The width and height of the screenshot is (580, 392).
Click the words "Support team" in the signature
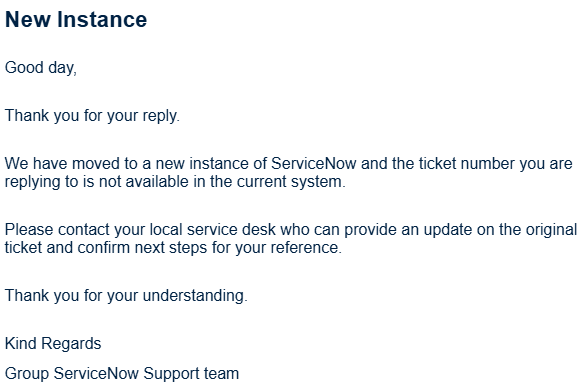pos(191,374)
